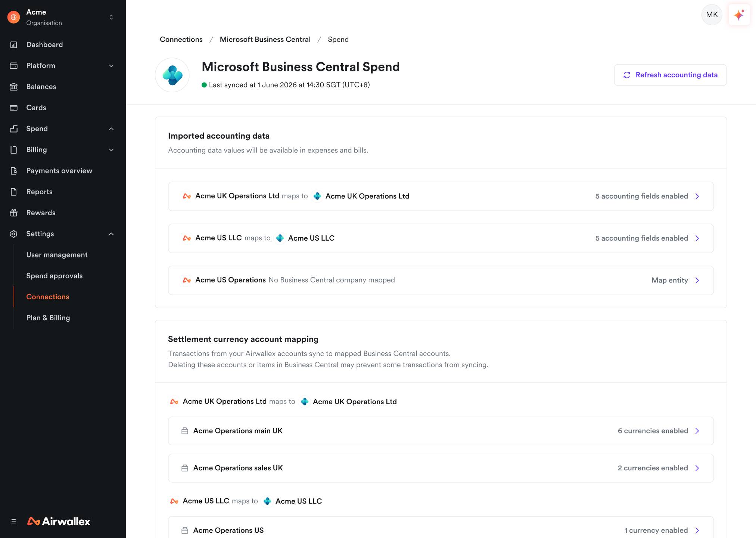Image resolution: width=756 pixels, height=538 pixels.
Task: Open 5 accounting fields enabled for Acme UK
Action: [641, 197]
